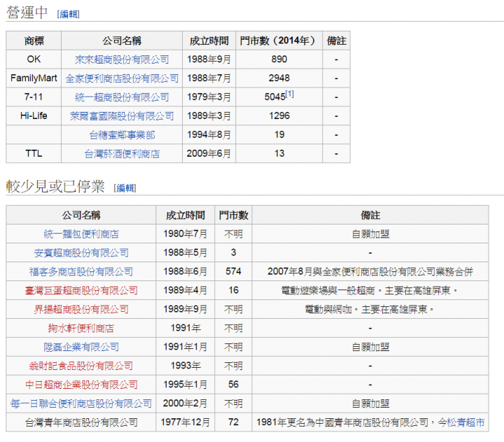Open 統一超商股份有限公司 link
This screenshot has height=442, width=504.
pyautogui.click(x=122, y=97)
